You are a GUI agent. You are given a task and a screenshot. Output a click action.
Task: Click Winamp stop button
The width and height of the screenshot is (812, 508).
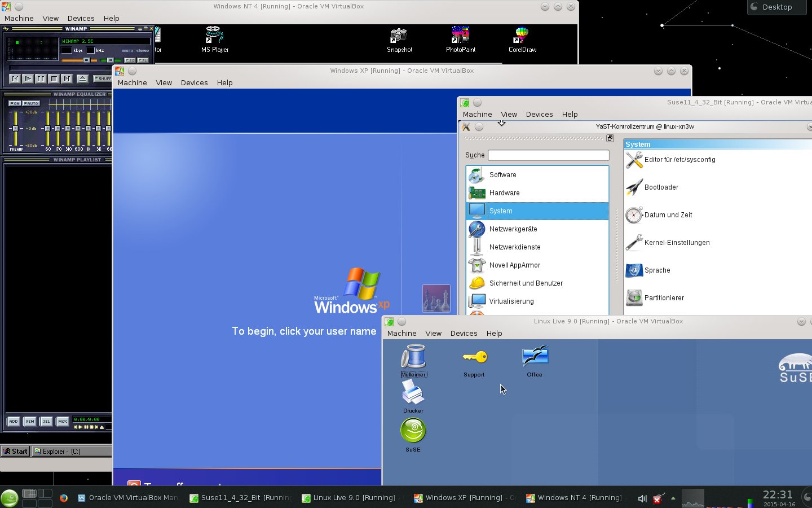(54, 78)
